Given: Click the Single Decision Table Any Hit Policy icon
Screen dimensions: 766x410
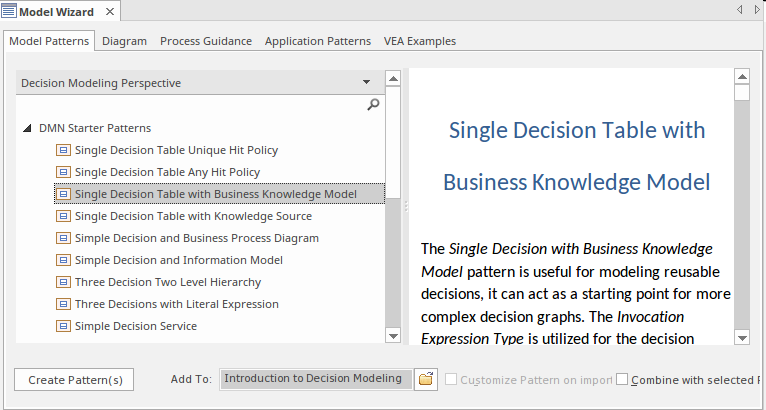Looking at the screenshot, I should [63, 172].
